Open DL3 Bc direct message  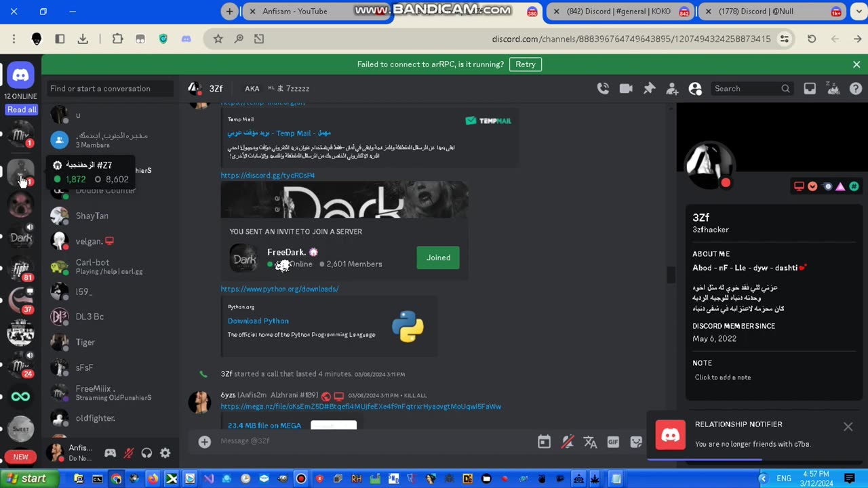(108, 317)
